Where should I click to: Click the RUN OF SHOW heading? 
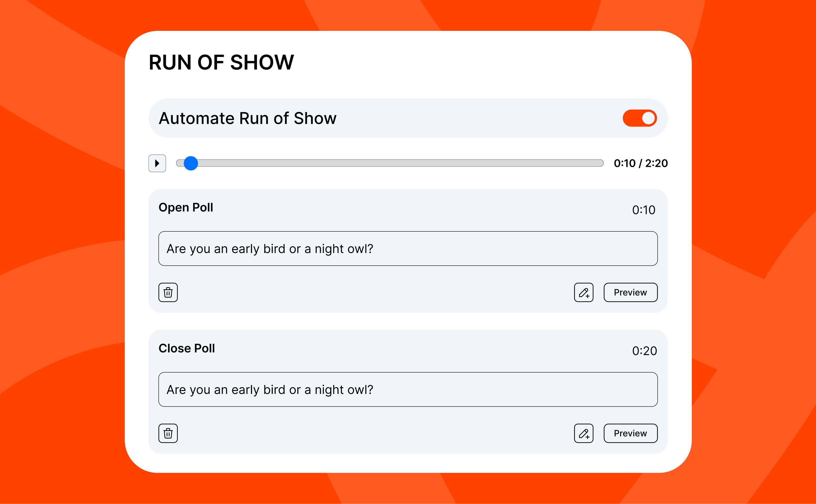(x=221, y=62)
